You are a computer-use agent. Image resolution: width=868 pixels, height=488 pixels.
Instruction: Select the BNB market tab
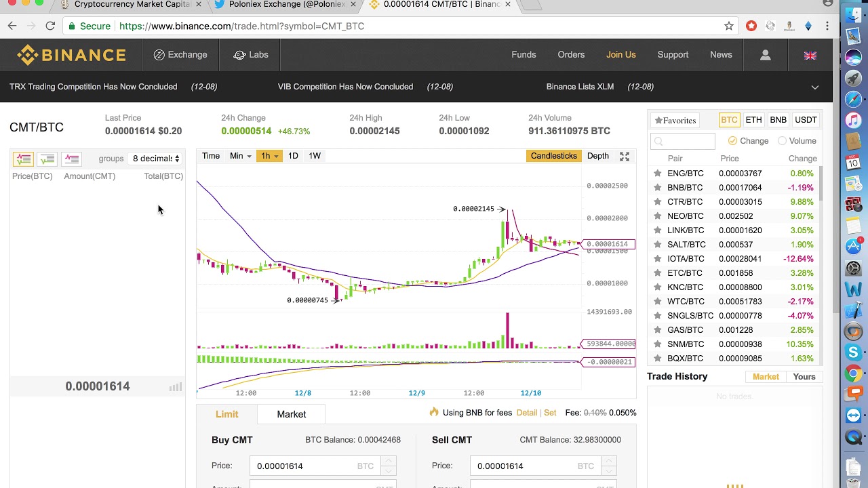tap(778, 120)
